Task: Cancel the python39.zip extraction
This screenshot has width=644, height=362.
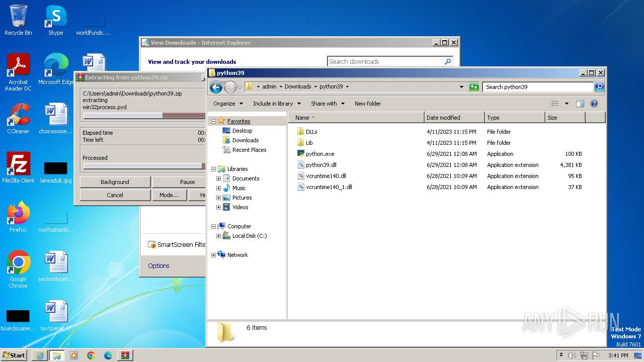Action: 115,195
